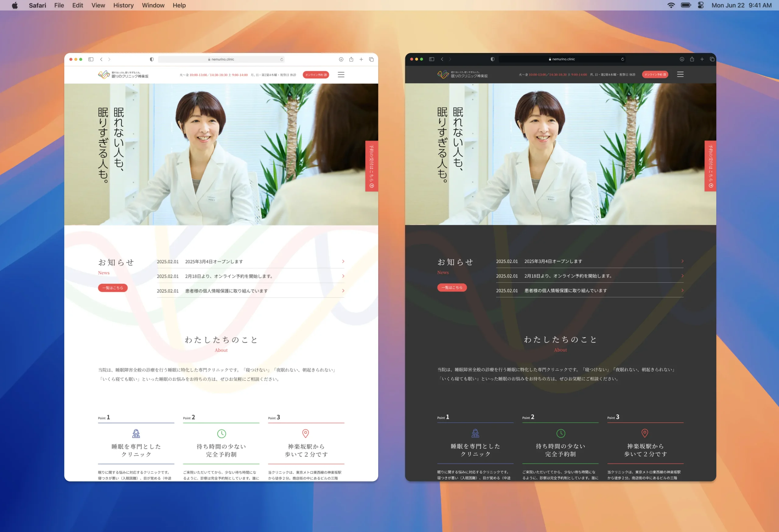Go back in the dark Safari window
Viewport: 779px width, 532px height.
point(442,59)
